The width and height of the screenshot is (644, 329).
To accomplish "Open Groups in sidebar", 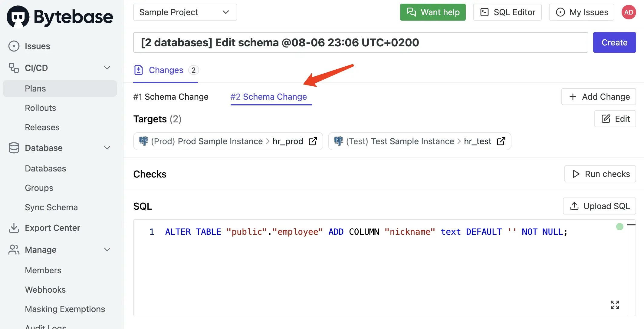I will tap(39, 188).
